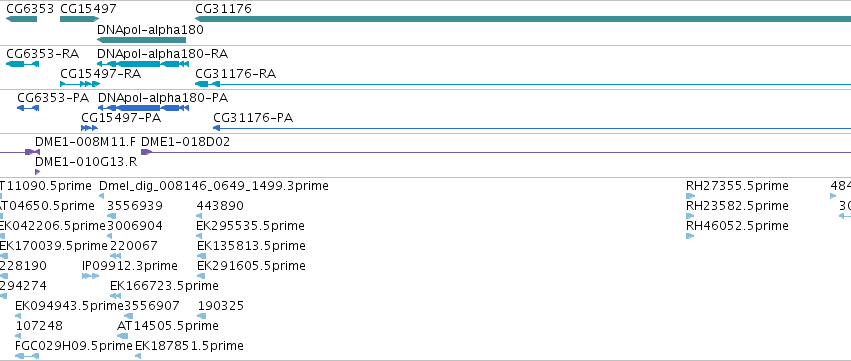Click the CG31176-PA arrow marker

pyautogui.click(x=217, y=128)
